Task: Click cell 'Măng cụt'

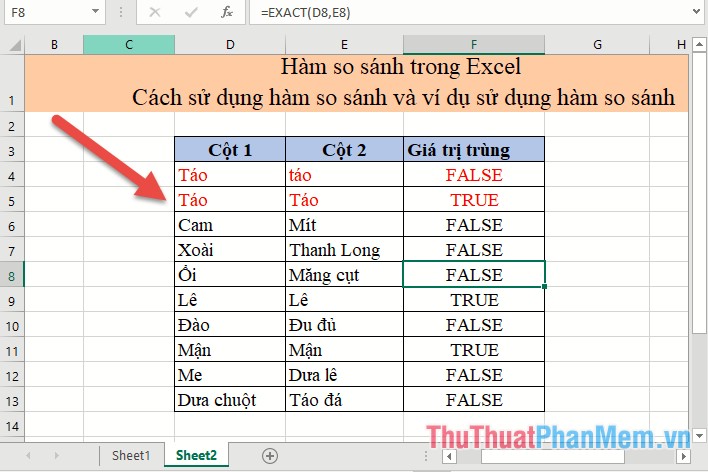Action: coord(345,275)
